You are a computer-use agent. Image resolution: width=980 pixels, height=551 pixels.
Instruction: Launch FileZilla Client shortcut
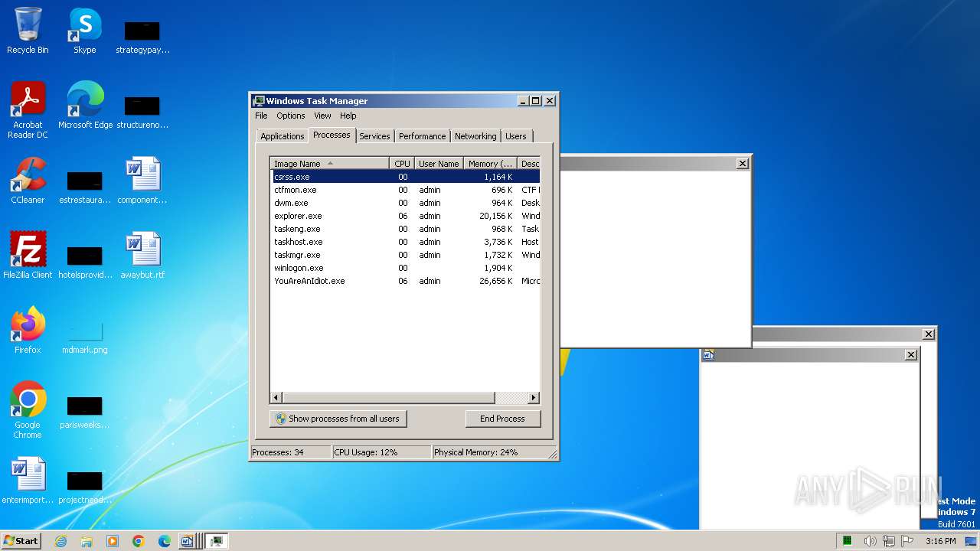pos(28,256)
